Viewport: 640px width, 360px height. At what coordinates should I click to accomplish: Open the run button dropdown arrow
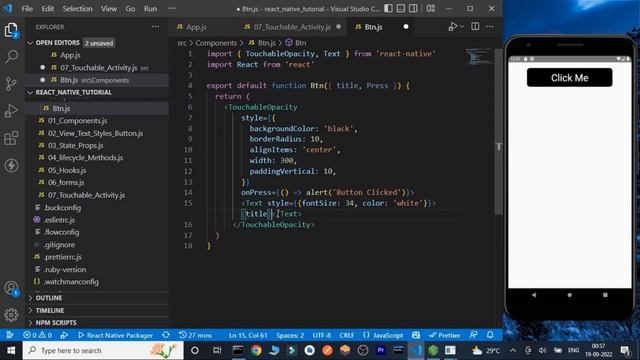coord(462,27)
